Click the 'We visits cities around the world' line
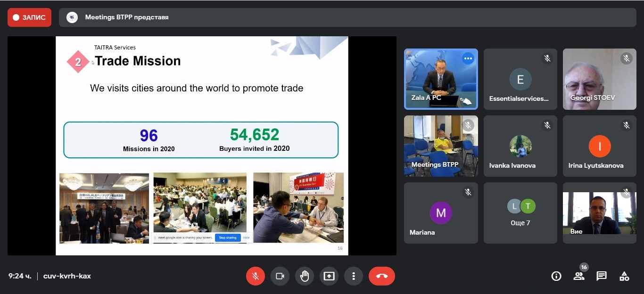The height and width of the screenshot is (294, 644). click(x=197, y=88)
